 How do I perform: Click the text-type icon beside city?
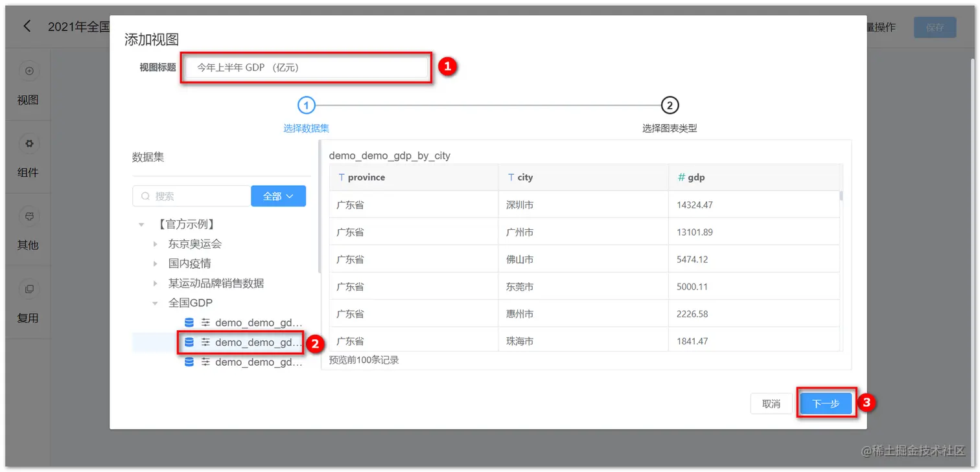pos(511,177)
